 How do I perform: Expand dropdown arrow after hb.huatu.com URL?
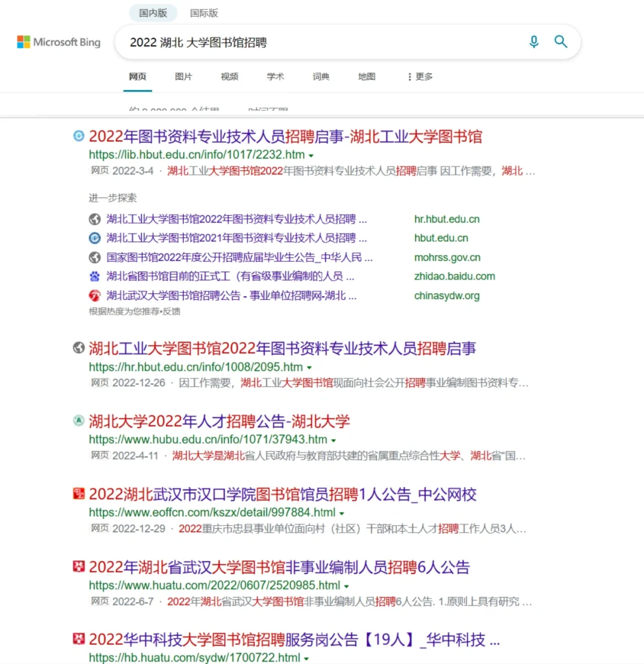pyautogui.click(x=306, y=659)
